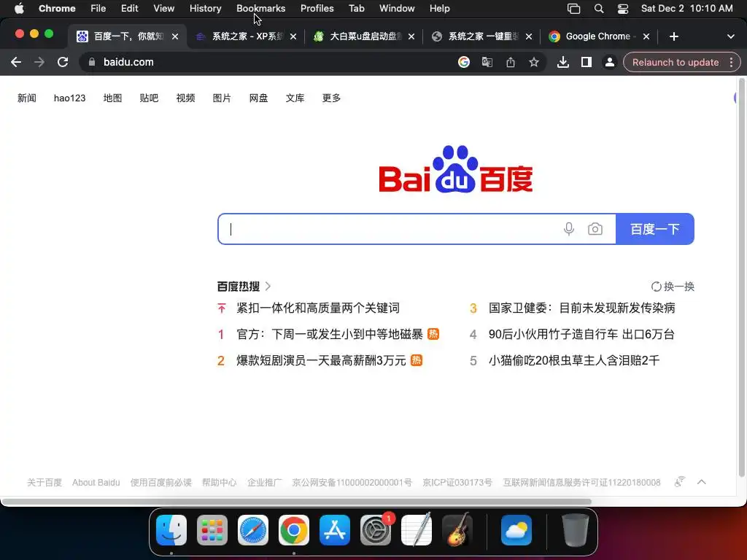Open App Store from the Dock

point(334,530)
